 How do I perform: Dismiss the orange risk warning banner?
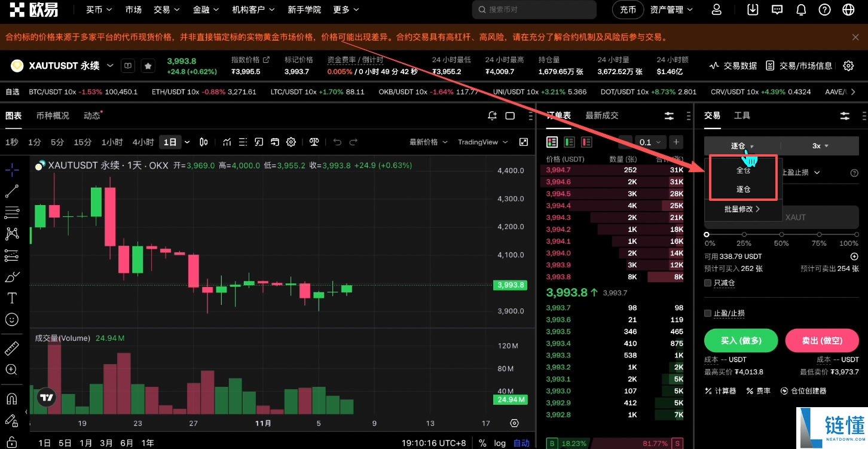[x=855, y=37]
